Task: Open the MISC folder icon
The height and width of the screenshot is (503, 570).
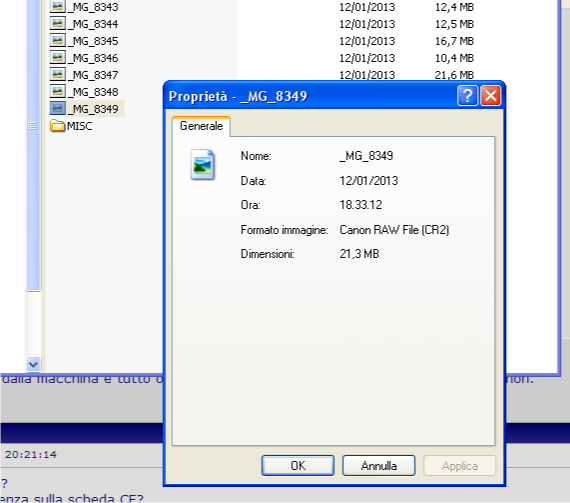Action: (57, 126)
